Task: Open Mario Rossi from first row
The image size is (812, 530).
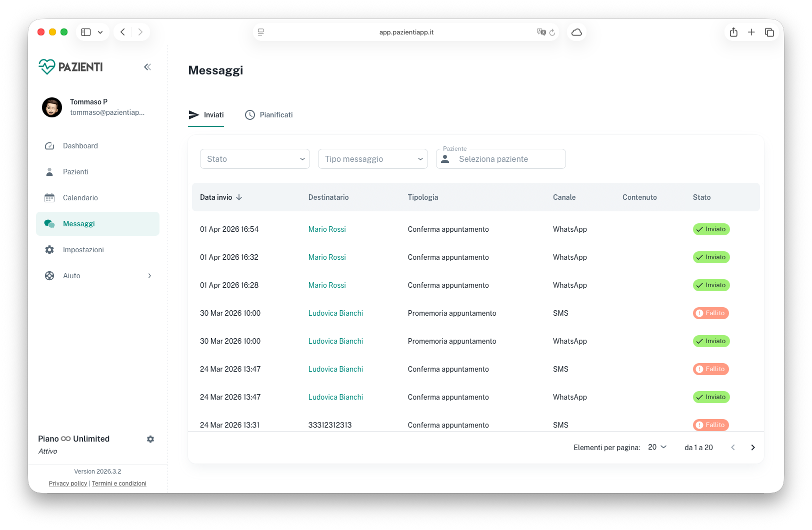Action: (327, 229)
